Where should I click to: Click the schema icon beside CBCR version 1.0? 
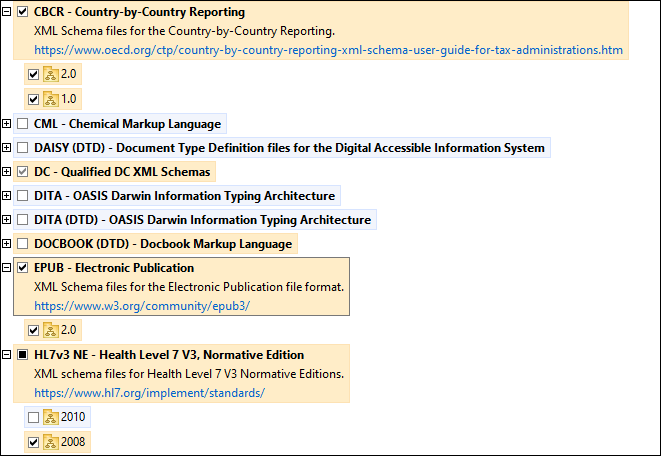pyautogui.click(x=51, y=99)
